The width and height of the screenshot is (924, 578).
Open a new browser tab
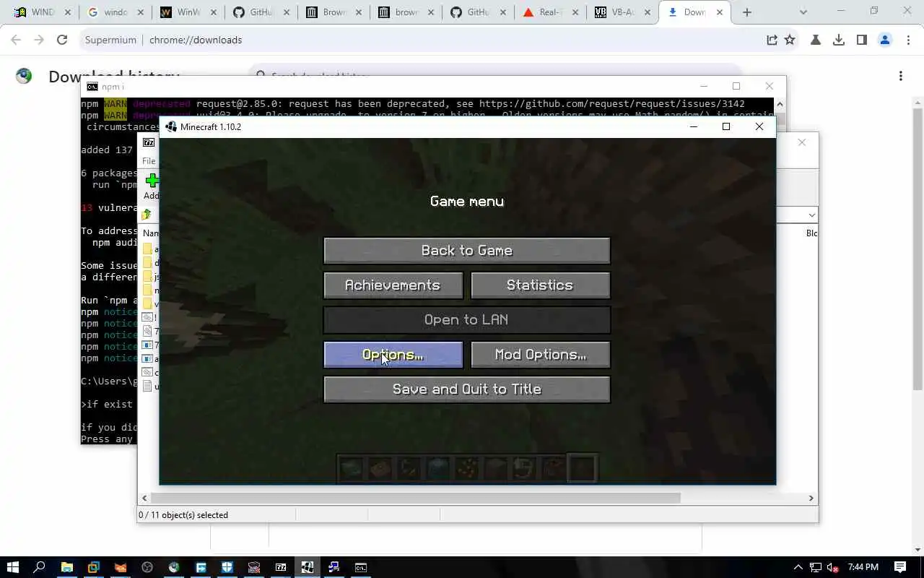pos(747,12)
